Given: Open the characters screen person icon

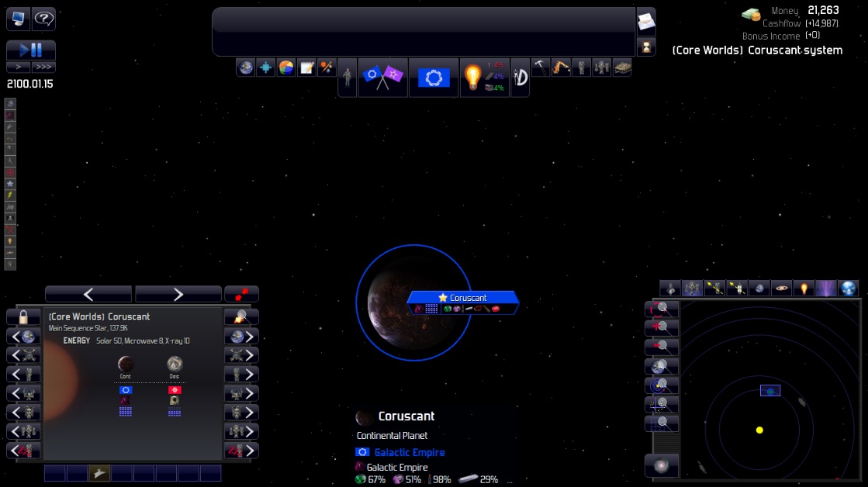Looking at the screenshot, I should coord(347,78).
